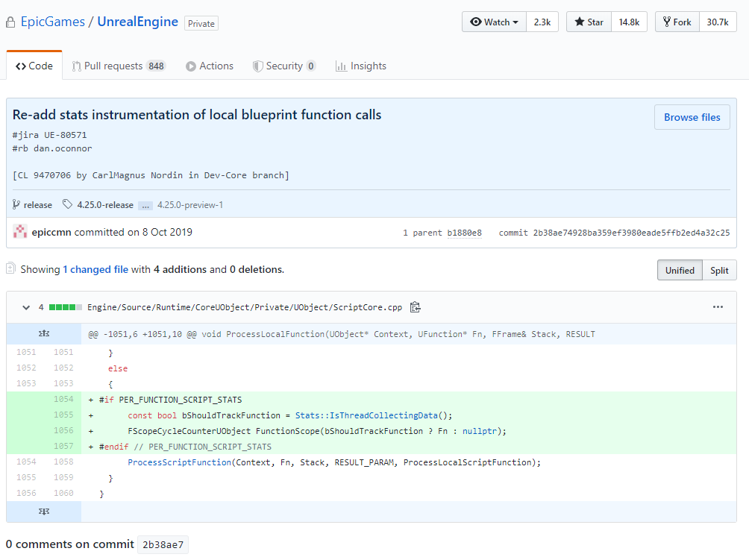
Task: Click new line number 1054 of the added line
Action: [63, 399]
